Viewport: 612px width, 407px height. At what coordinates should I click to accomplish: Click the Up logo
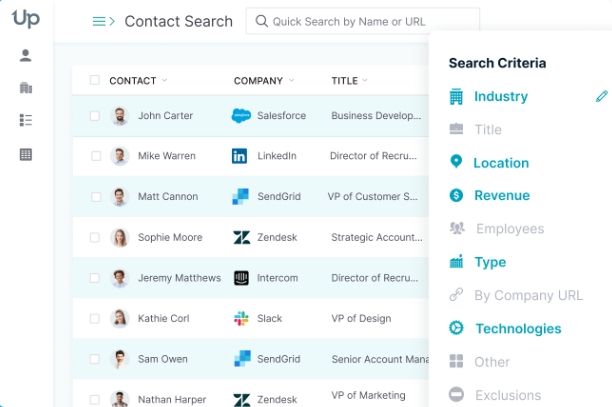pos(26,18)
